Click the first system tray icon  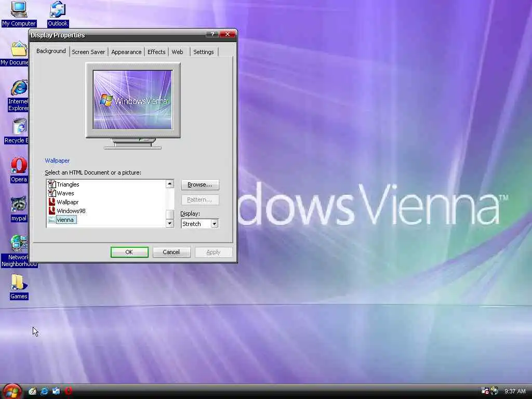point(485,391)
